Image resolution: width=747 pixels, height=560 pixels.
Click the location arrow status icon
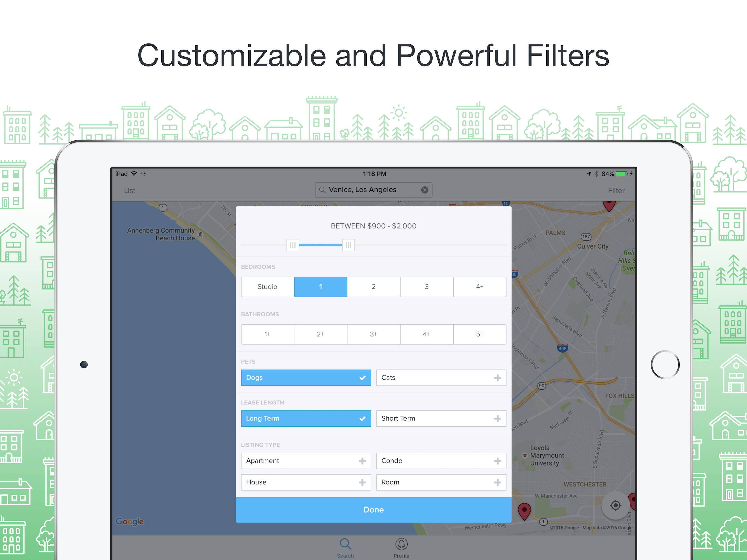[589, 174]
